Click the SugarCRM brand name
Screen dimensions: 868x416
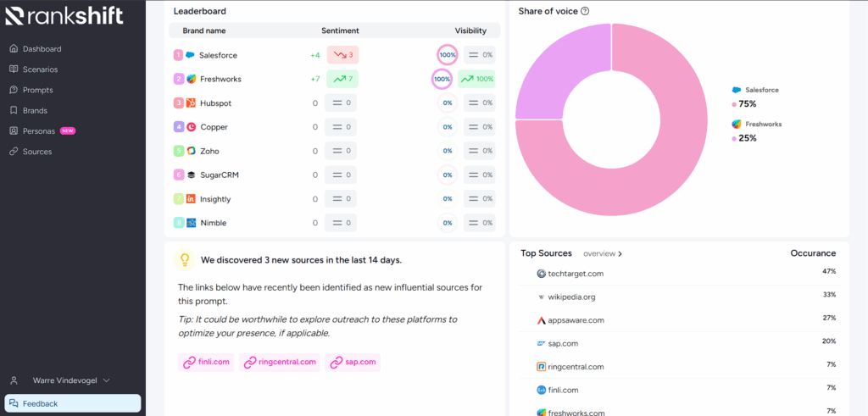click(x=220, y=175)
